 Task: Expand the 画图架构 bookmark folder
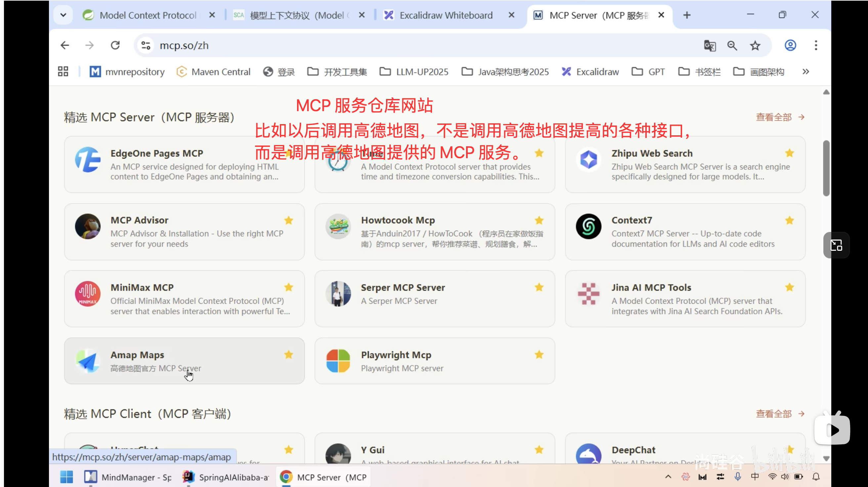[758, 72]
